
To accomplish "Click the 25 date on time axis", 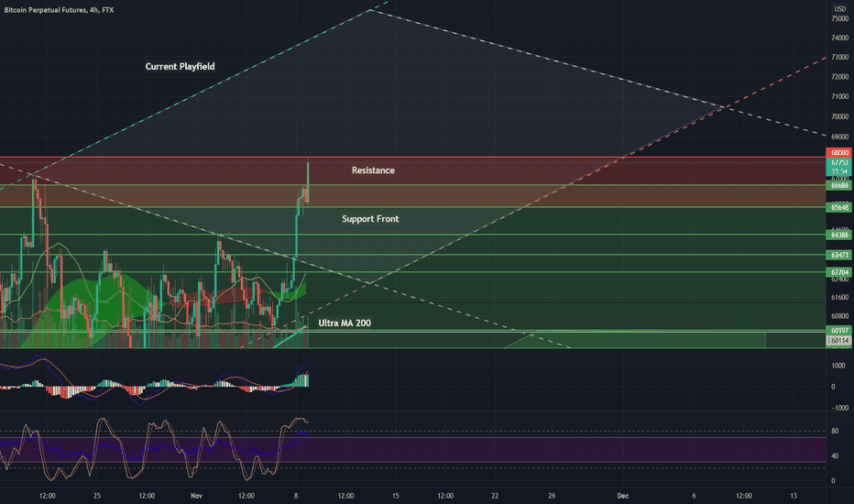I will click(97, 496).
